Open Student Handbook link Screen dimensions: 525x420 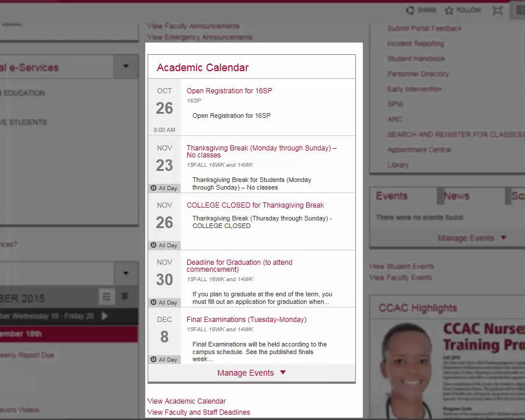(x=416, y=58)
